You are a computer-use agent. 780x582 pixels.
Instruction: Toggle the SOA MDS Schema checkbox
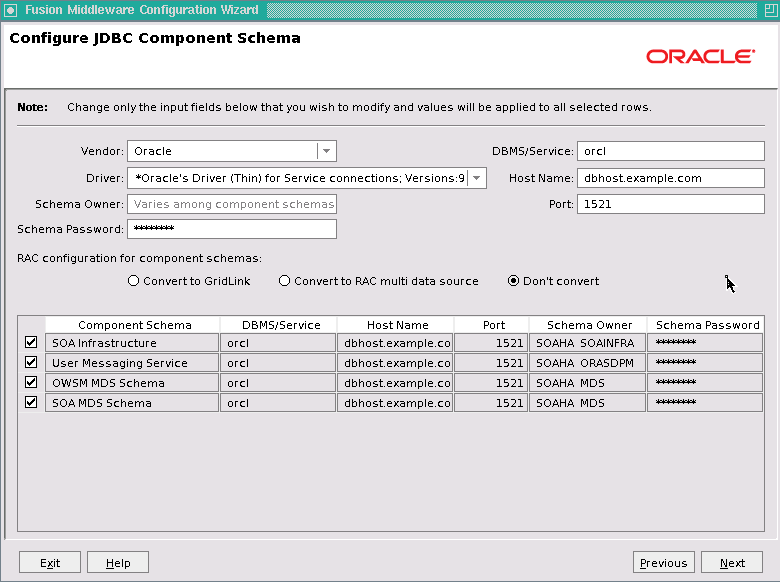pos(31,402)
